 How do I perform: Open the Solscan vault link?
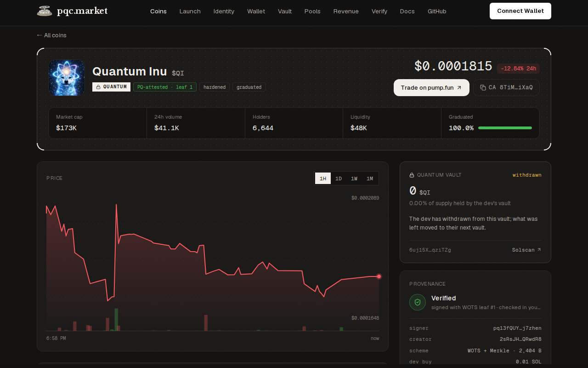click(526, 250)
